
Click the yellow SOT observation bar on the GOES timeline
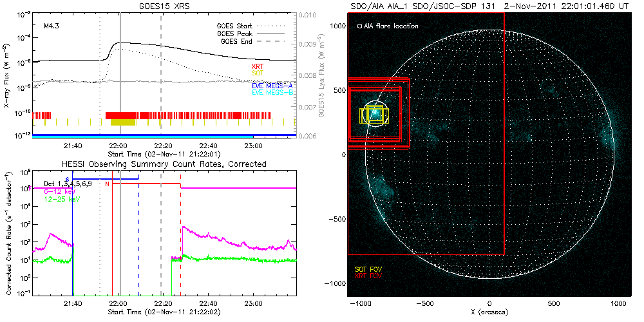(x=123, y=122)
